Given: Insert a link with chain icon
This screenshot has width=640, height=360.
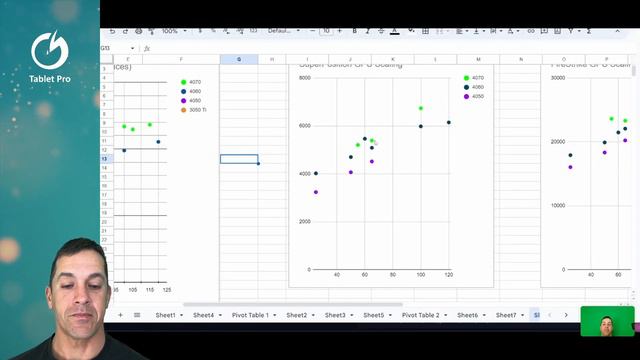Looking at the screenshot, I should tap(531, 31).
